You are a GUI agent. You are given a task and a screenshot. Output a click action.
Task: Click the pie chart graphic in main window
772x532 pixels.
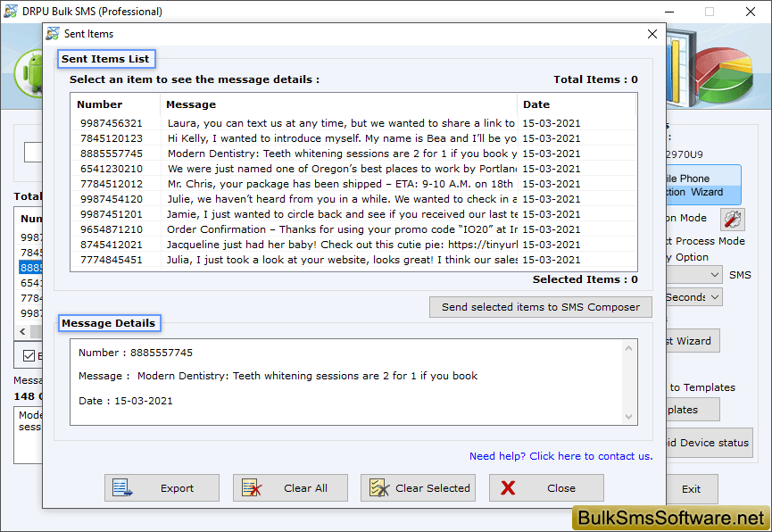pyautogui.click(x=724, y=74)
